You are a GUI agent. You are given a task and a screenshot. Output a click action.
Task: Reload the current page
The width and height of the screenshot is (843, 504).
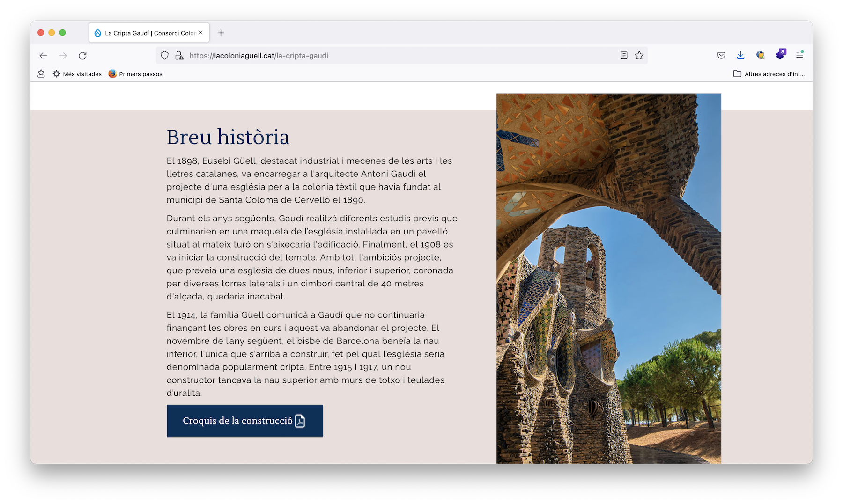tap(82, 56)
